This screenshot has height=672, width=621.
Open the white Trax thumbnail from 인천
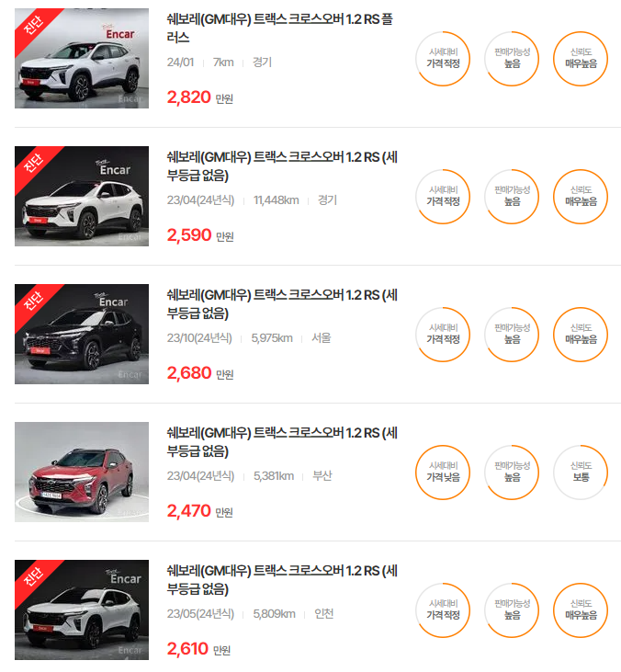[x=82, y=609]
